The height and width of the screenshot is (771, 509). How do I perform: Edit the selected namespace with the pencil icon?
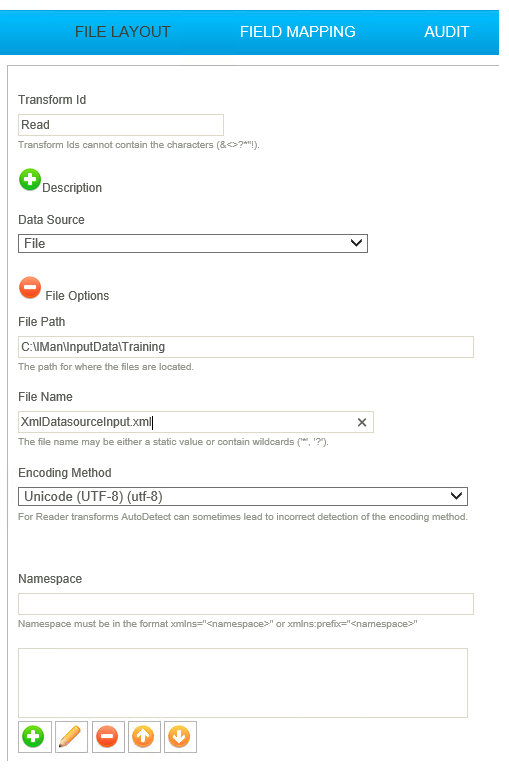71,737
